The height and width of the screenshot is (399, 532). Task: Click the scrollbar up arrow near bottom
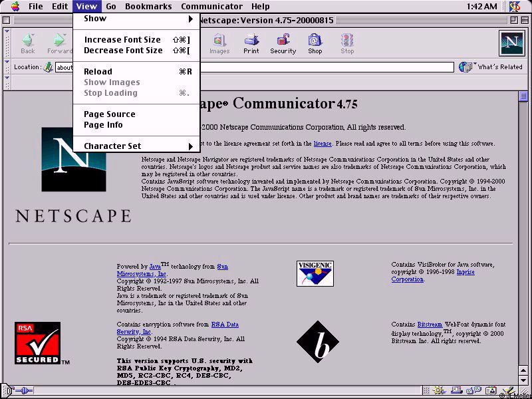pos(523,370)
